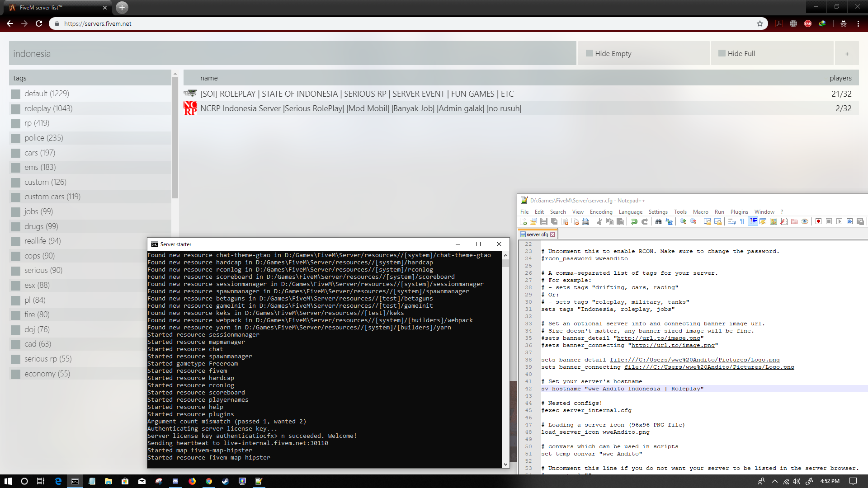Check the economy (55) tag
The height and width of the screenshot is (488, 868).
point(16,374)
